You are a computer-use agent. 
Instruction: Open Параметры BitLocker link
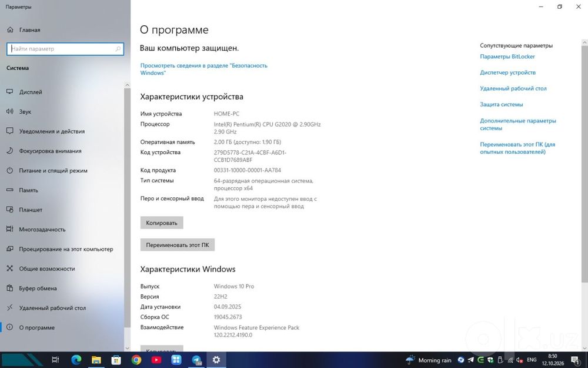coord(507,57)
